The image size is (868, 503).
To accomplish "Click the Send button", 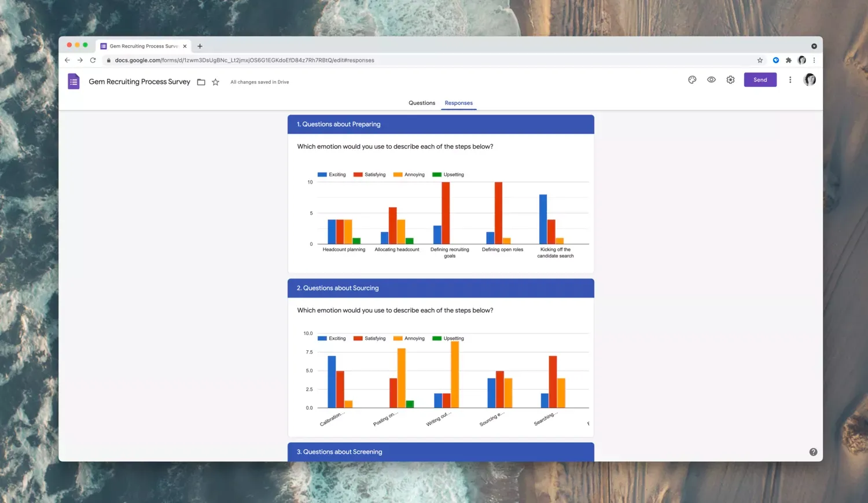I will pyautogui.click(x=760, y=80).
